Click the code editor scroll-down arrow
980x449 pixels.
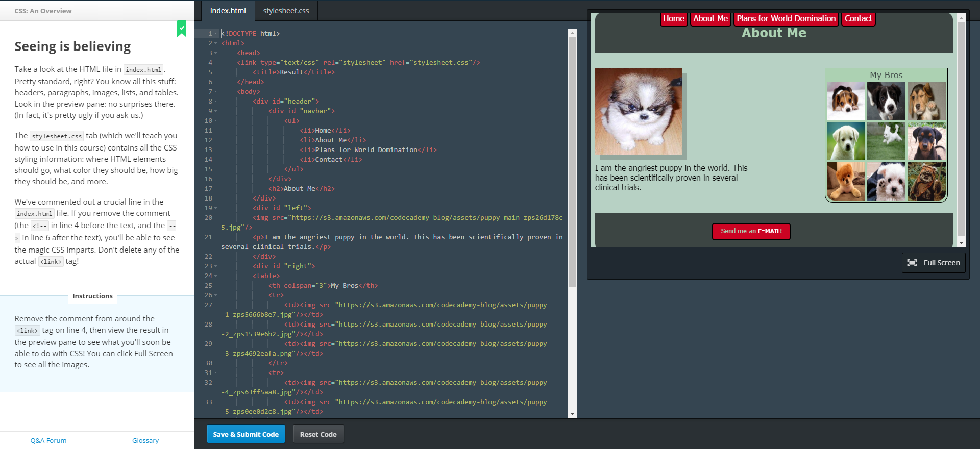tap(572, 414)
